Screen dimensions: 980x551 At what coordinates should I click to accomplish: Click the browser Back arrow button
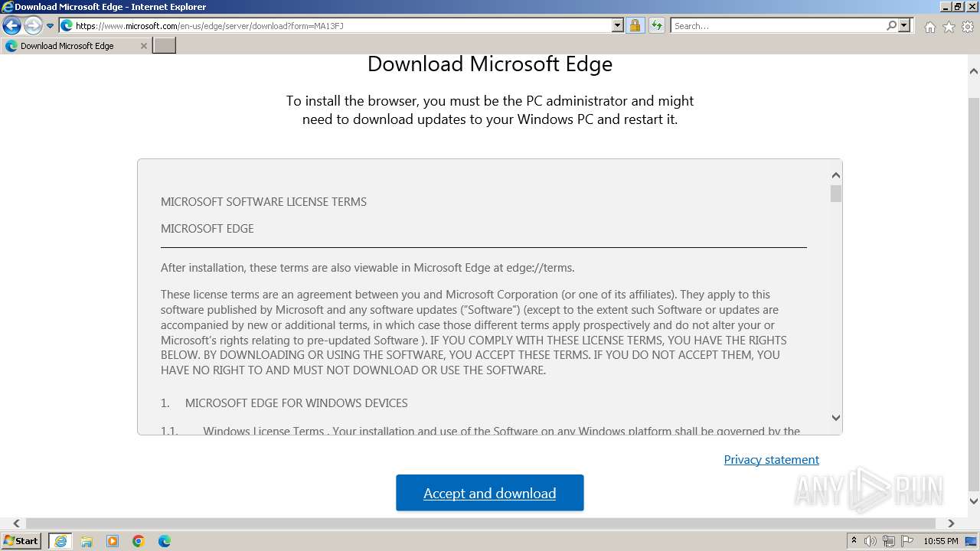pos(11,26)
